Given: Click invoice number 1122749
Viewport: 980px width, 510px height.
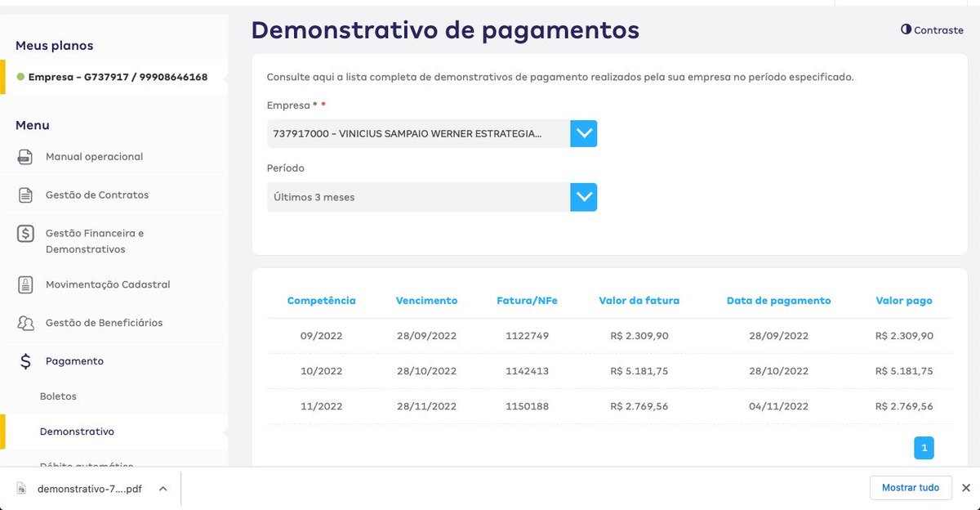Looking at the screenshot, I should [528, 336].
